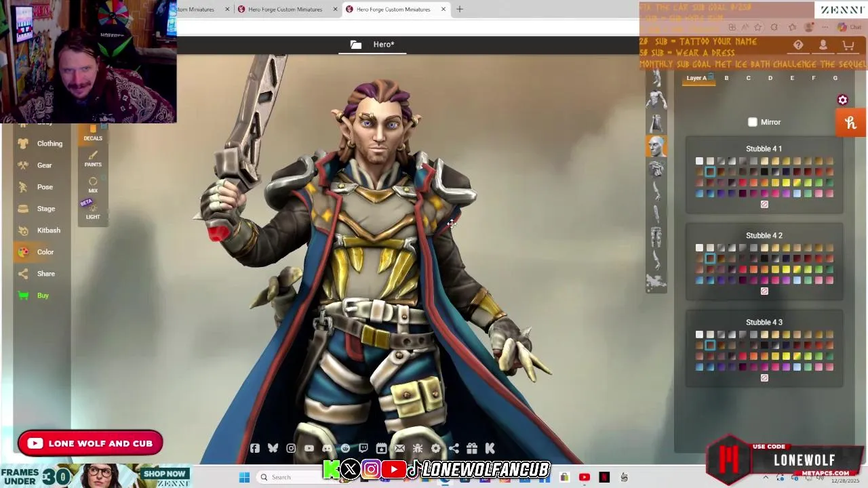Open the Mix color tool
868x488 pixels.
(x=93, y=185)
